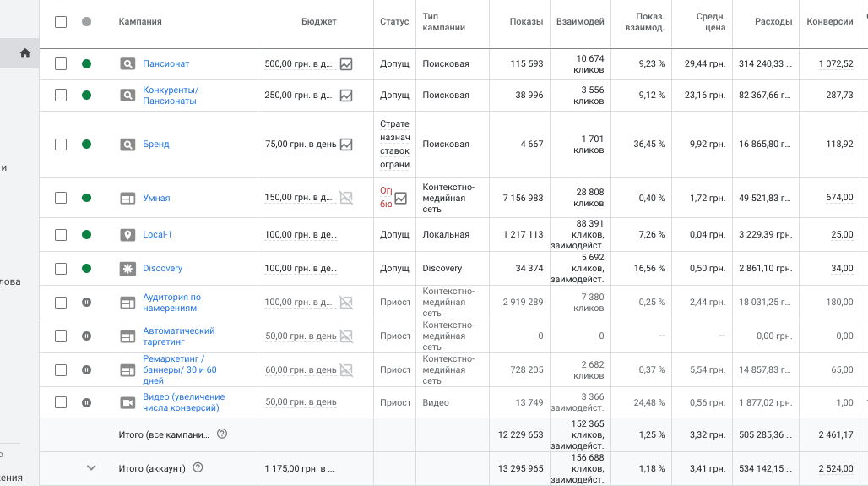
Task: Click status chart icon in Умная status cell
Action: 401,198
